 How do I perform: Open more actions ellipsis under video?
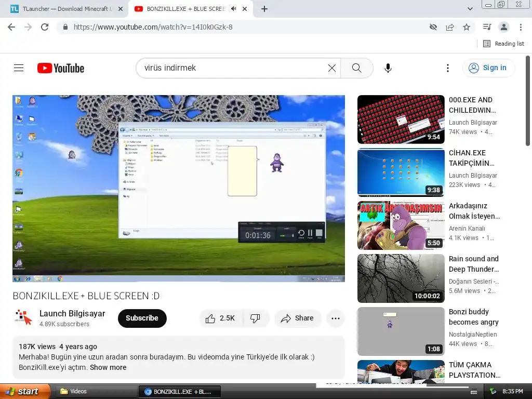click(x=336, y=318)
